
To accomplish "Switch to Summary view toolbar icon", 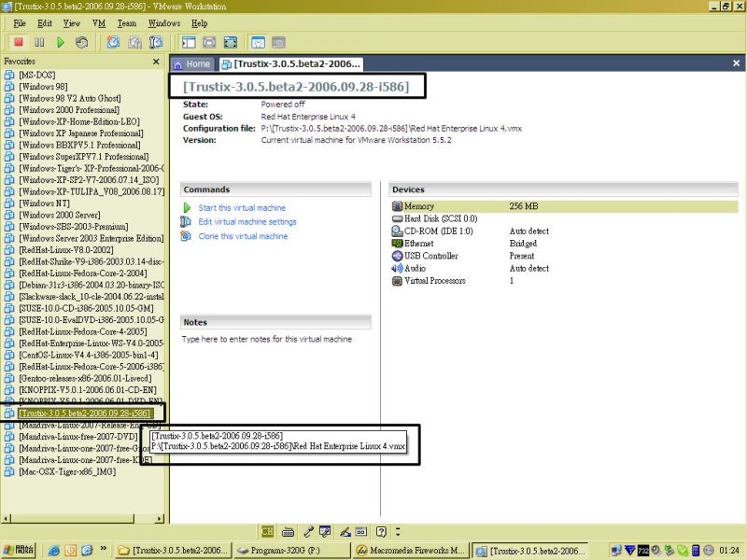I will pyautogui.click(x=258, y=42).
